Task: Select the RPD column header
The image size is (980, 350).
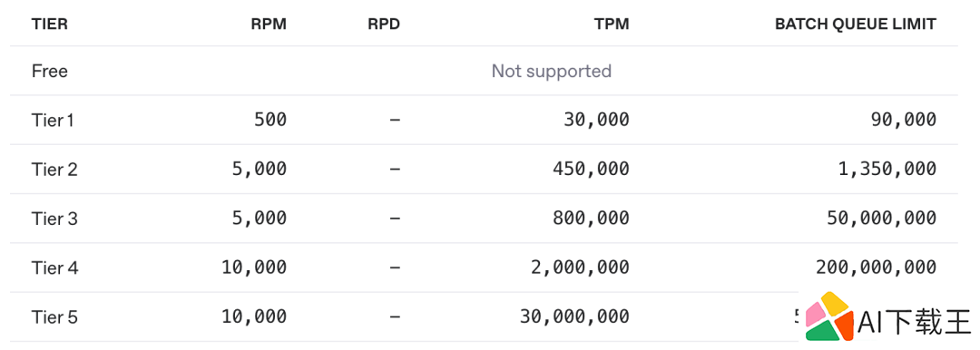Action: pos(385,24)
